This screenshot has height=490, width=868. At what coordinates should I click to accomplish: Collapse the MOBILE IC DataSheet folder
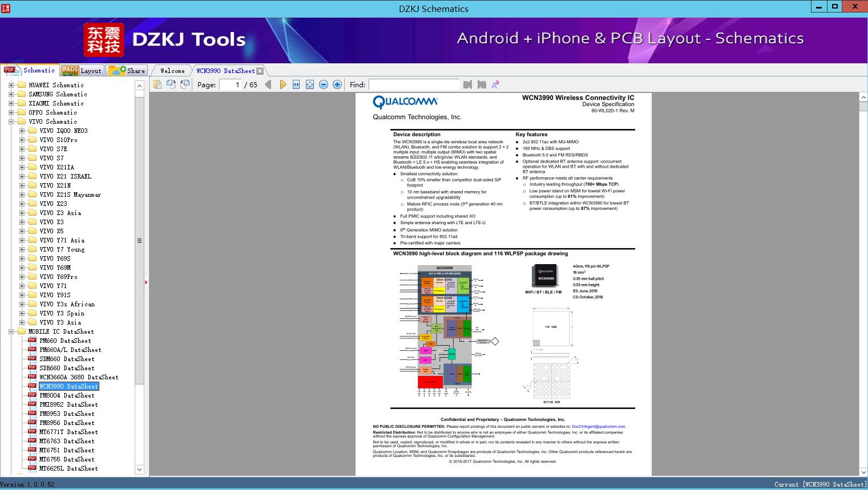[x=11, y=331]
